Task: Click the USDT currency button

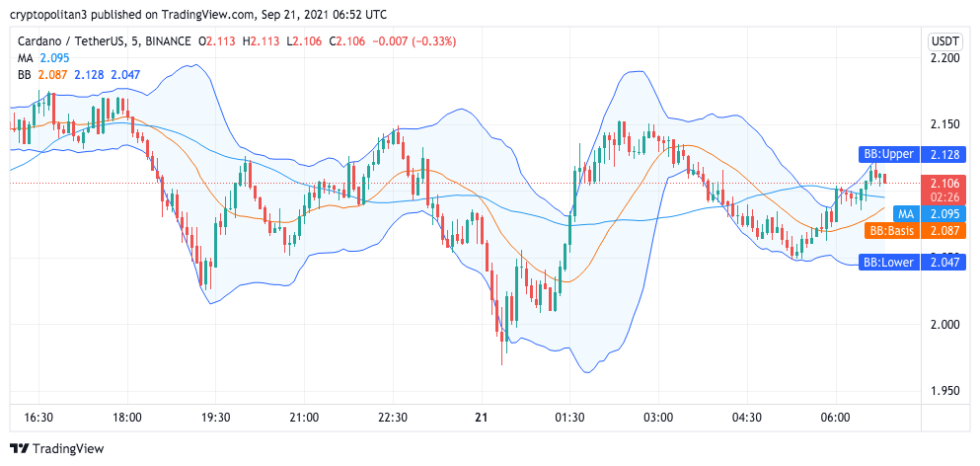Action: click(x=943, y=42)
